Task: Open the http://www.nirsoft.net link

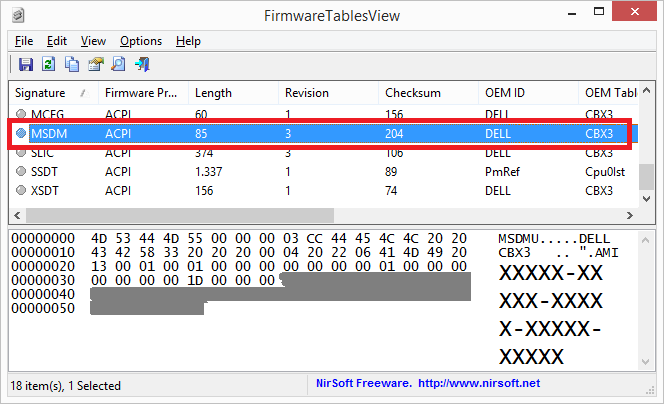Action: pos(479,383)
